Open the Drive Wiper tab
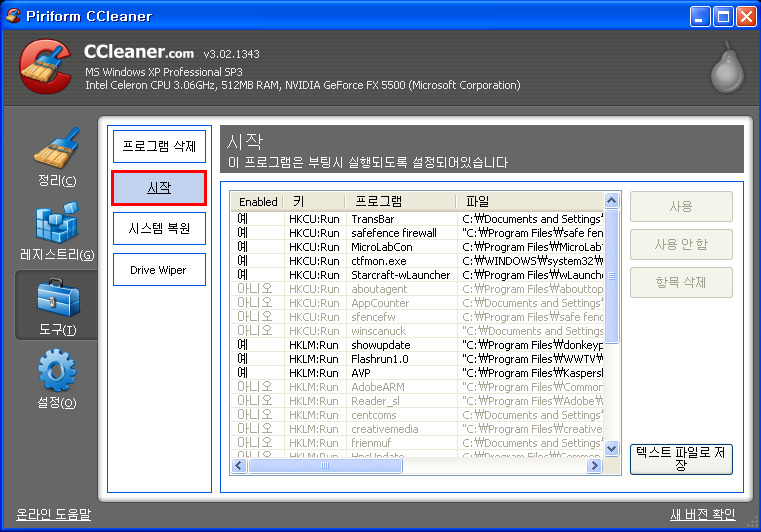This screenshot has height=532, width=761. point(159,269)
